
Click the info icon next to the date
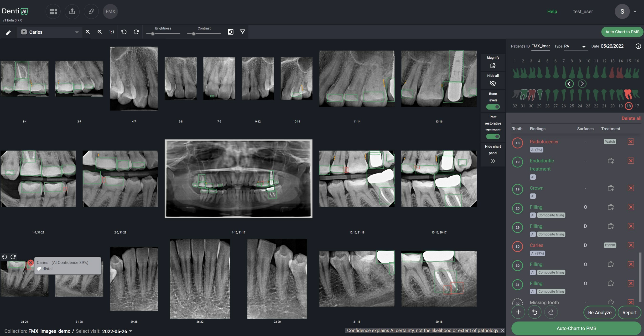click(639, 46)
